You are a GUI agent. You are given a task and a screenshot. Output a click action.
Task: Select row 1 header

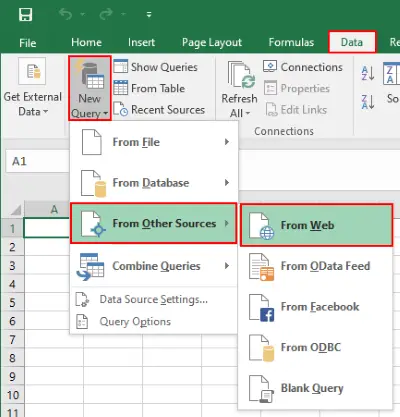(x=12, y=228)
